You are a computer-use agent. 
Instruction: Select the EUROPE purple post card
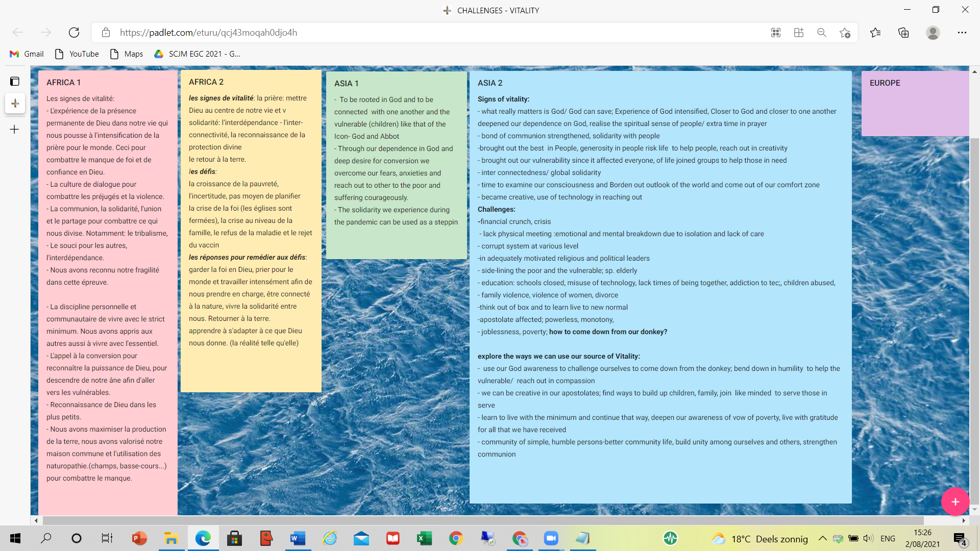[x=915, y=104]
